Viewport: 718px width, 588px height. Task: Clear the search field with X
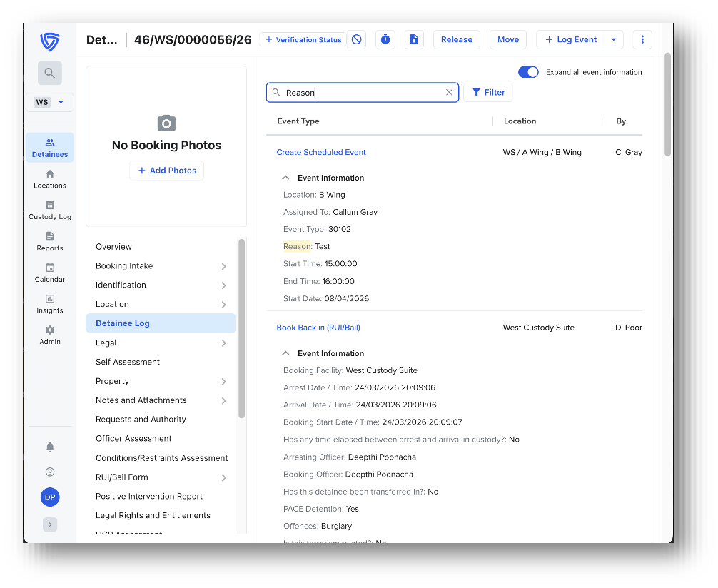(x=449, y=93)
